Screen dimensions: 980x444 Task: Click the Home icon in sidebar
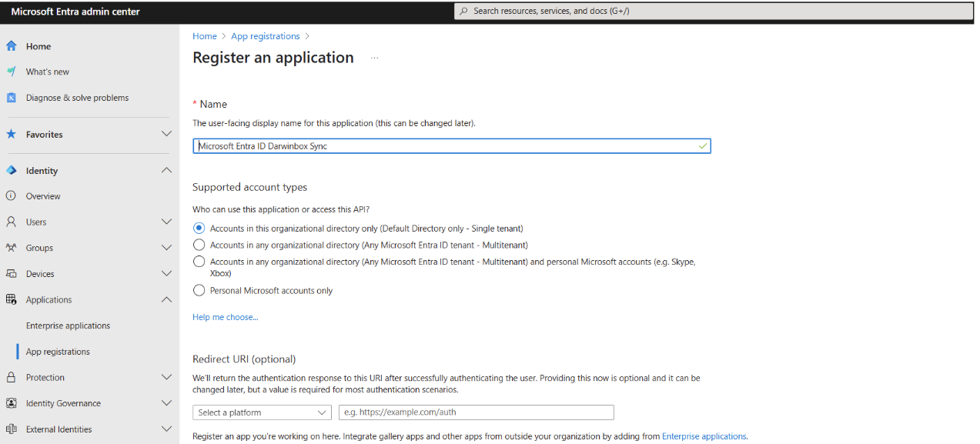tap(11, 46)
